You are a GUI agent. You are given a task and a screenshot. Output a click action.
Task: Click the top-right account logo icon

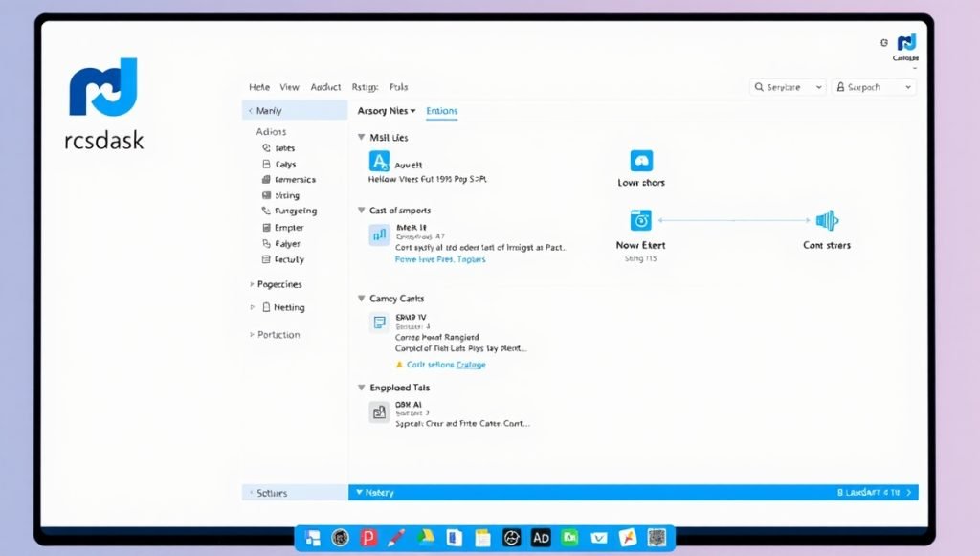[905, 42]
